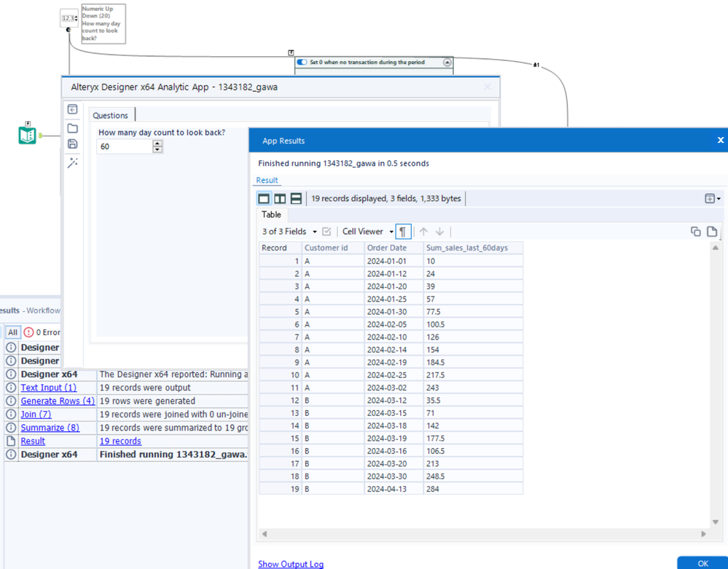Screen dimensions: 728x569
Task: Collapse the 'Set 0 when no transaction' container
Action: coord(447,62)
